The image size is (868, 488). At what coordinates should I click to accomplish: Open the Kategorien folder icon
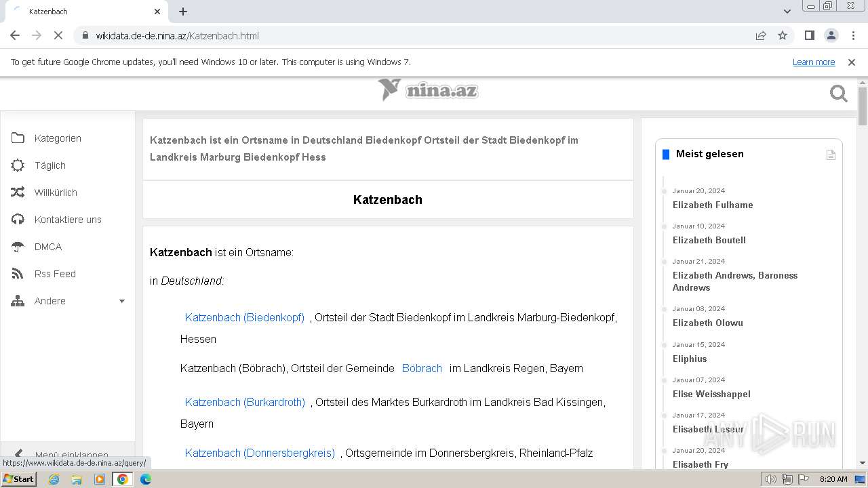pos(18,138)
